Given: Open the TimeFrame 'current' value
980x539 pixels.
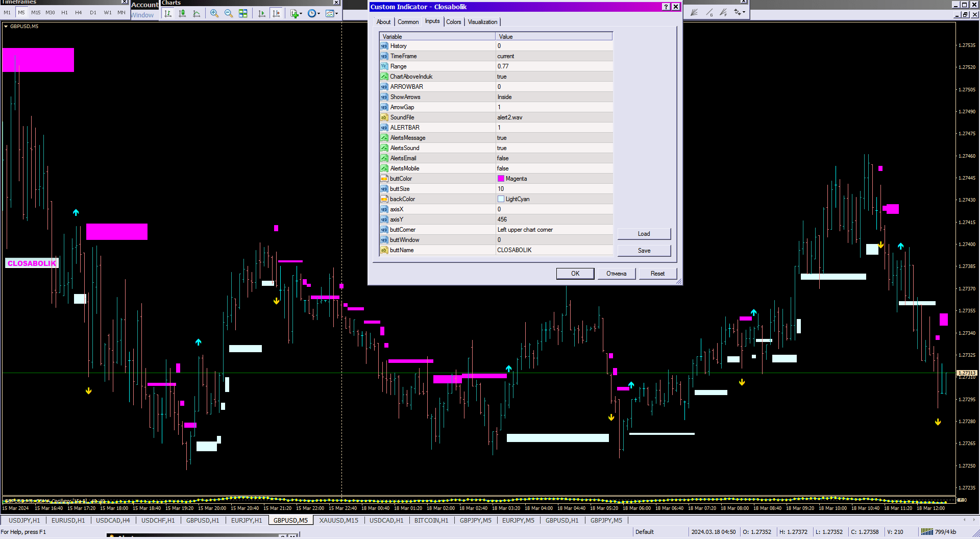Looking at the screenshot, I should click(554, 56).
